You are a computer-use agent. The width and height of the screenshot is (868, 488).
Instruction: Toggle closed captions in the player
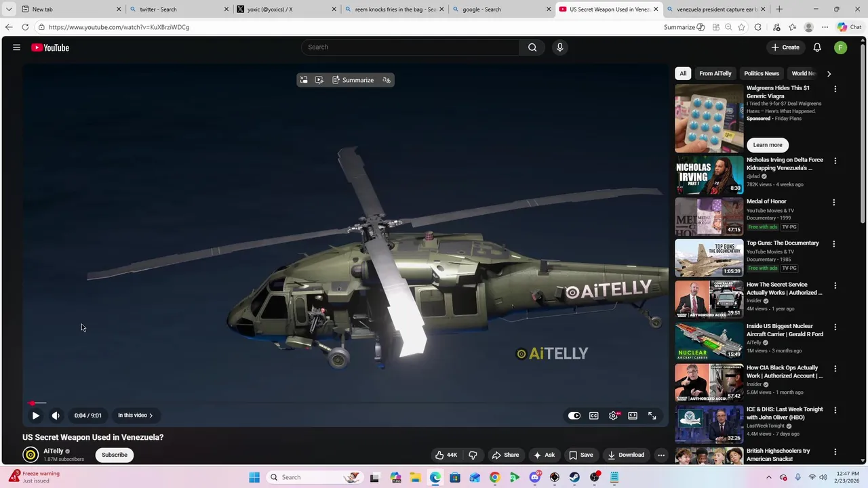click(594, 415)
